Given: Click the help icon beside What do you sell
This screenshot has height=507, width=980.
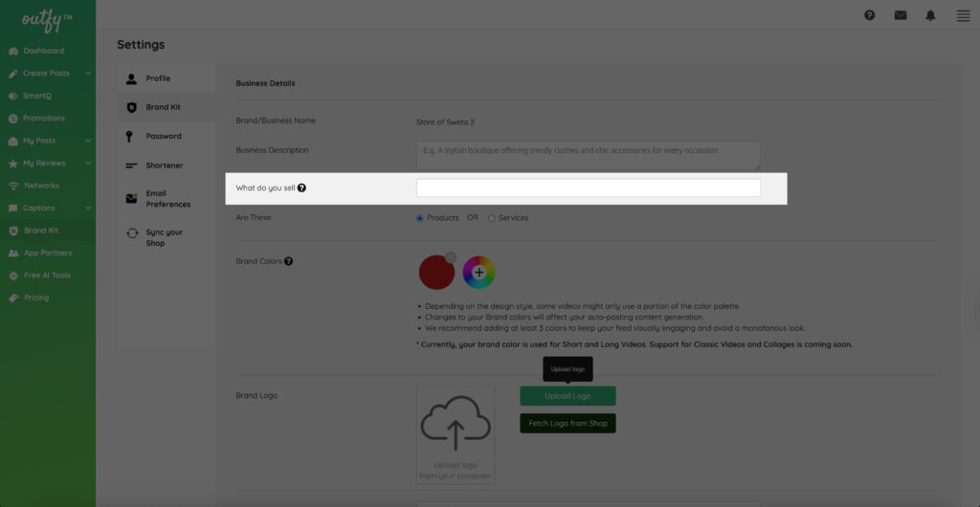Looking at the screenshot, I should [x=302, y=188].
